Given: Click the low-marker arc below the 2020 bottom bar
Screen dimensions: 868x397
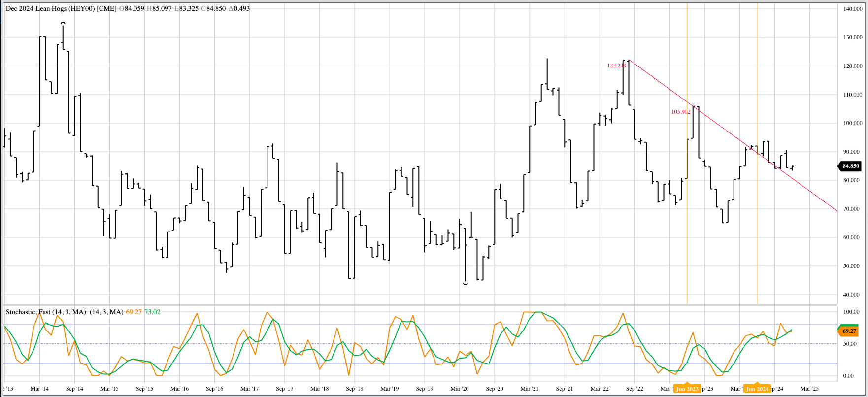Looking at the screenshot, I should (466, 284).
